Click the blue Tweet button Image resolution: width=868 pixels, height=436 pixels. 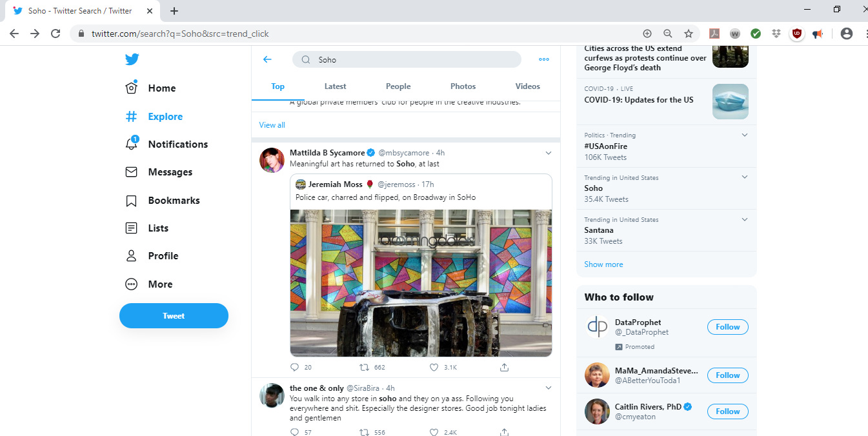click(174, 316)
